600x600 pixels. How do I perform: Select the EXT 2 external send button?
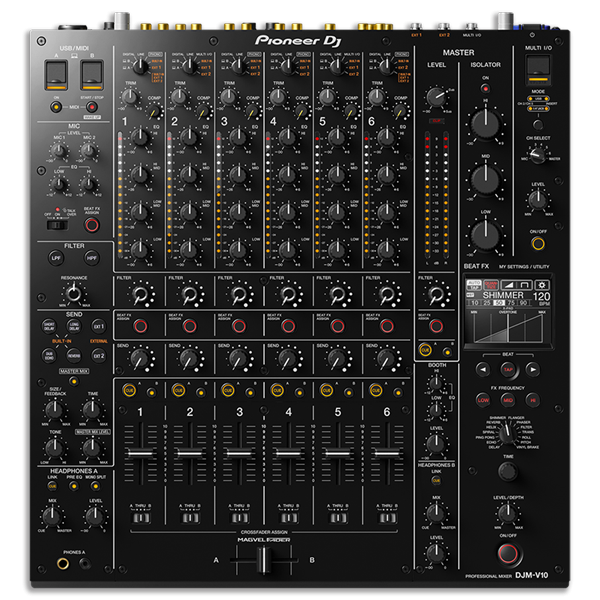tap(98, 355)
